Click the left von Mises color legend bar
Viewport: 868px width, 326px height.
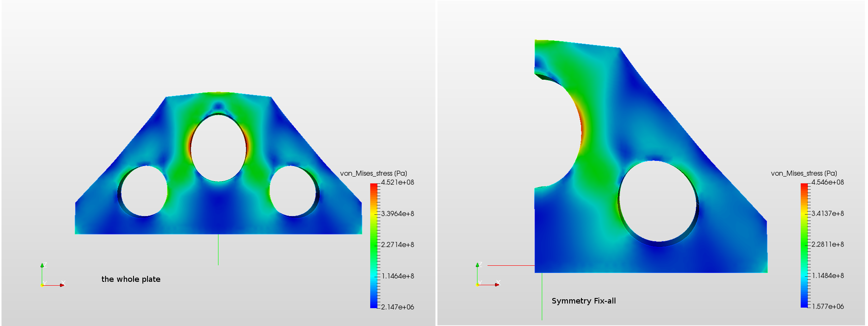374,245
